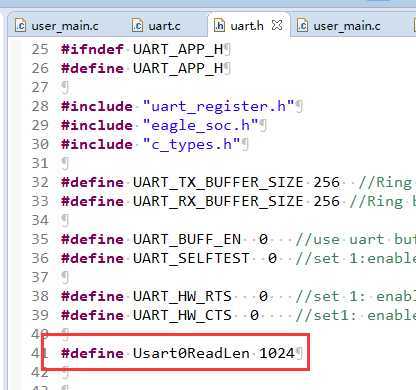416x390 pixels.
Task: Select the uart.h tab label
Action: pyautogui.click(x=247, y=26)
